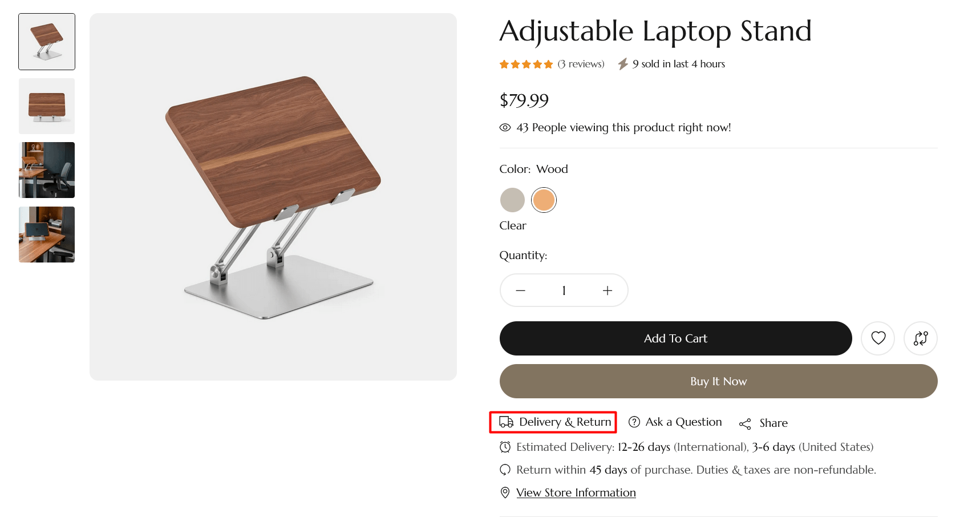Decrease quantity with the minus icon
Image resolution: width=980 pixels, height=517 pixels.
click(x=520, y=290)
